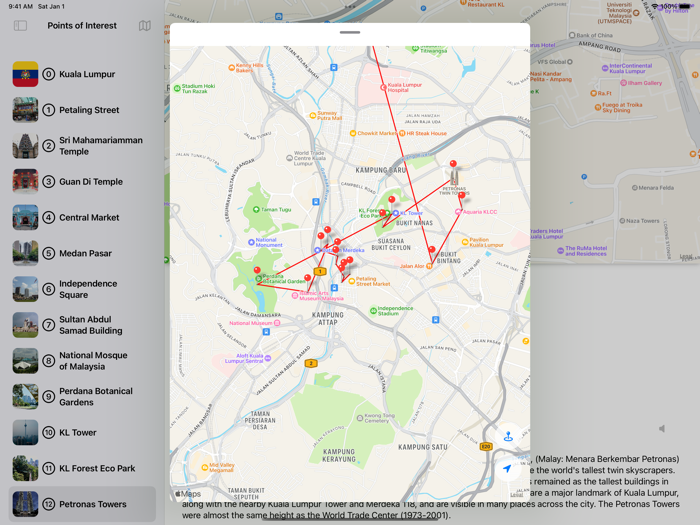Select Independence Square row

coord(82,289)
